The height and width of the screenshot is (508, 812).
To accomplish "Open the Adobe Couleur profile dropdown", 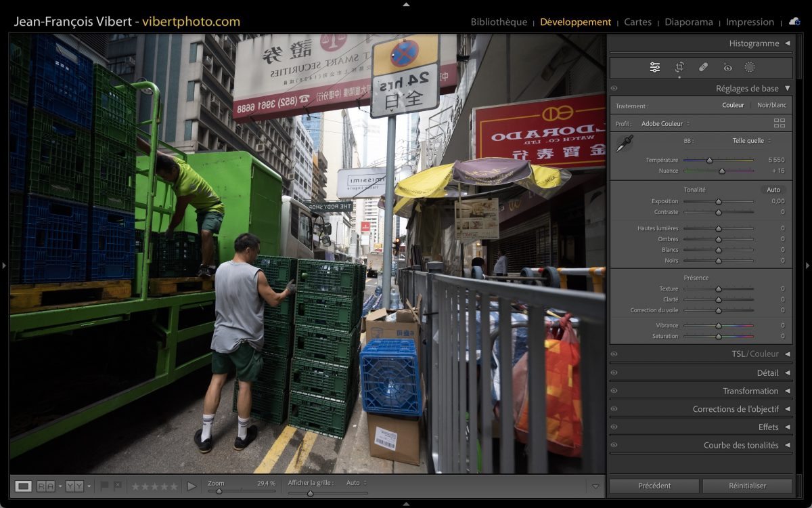I will [665, 124].
